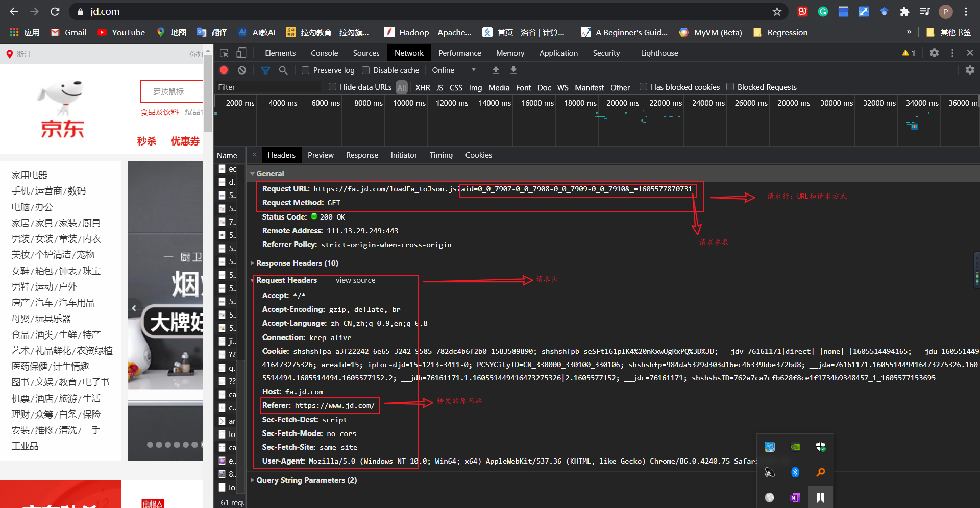Viewport: 980px width, 508px height.
Task: Open the Chrome extensions puzzle icon
Action: click(x=904, y=11)
